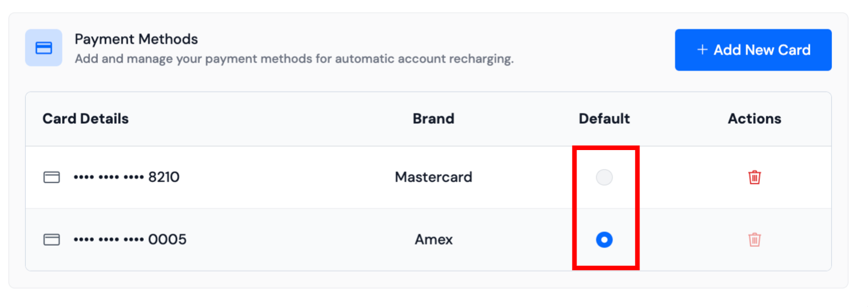This screenshot has height=307, width=868.
Task: Click the Mastercard brand label
Action: [x=433, y=178]
